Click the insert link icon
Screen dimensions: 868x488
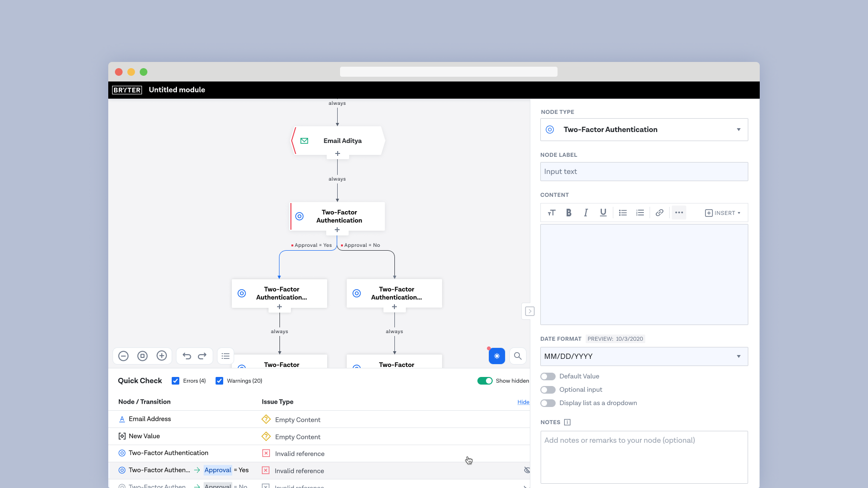point(660,213)
